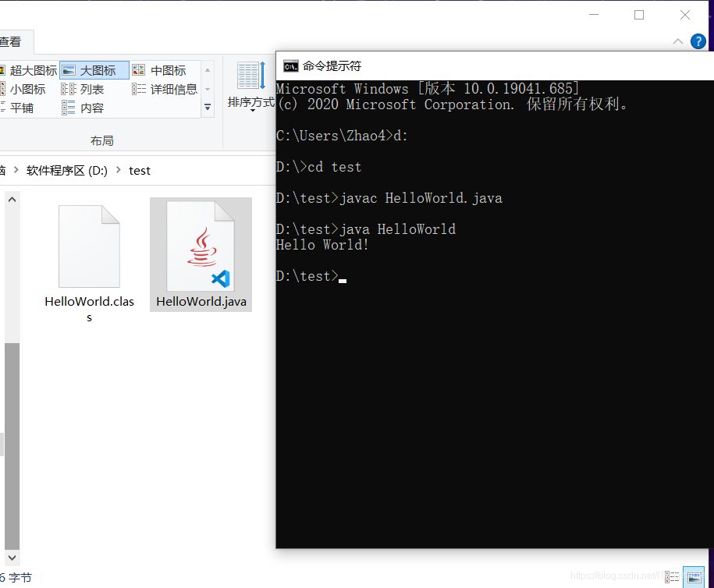Screen dimensions: 714x588
Task: Select the HelloWorld.class file
Action: click(x=89, y=263)
